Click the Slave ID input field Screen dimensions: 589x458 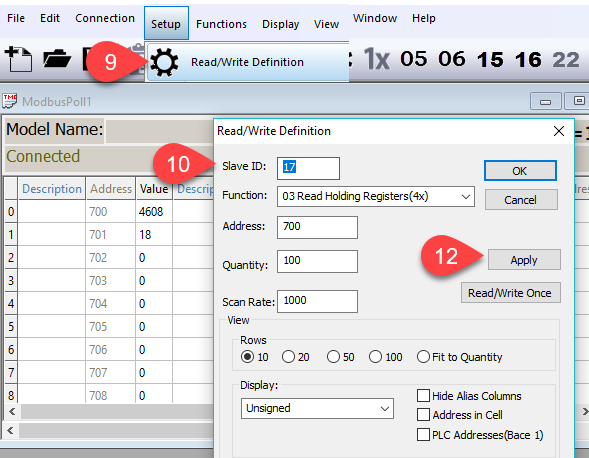click(308, 168)
